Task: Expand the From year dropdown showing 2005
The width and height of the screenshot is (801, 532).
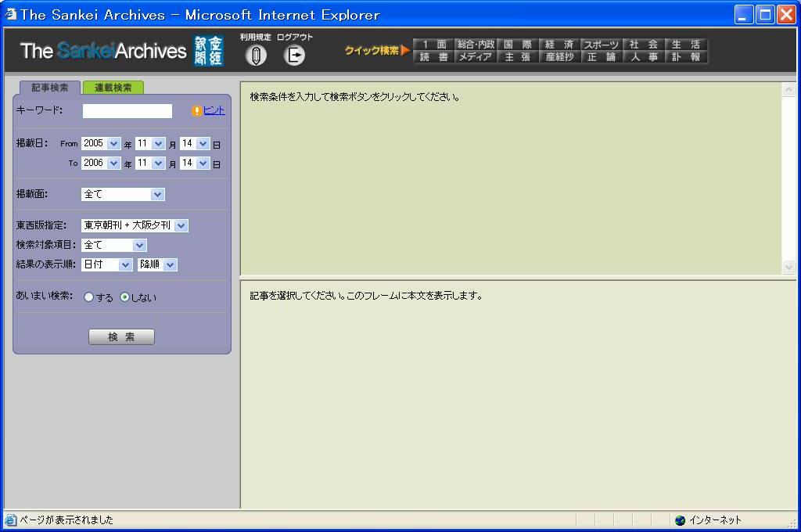Action: [x=113, y=144]
